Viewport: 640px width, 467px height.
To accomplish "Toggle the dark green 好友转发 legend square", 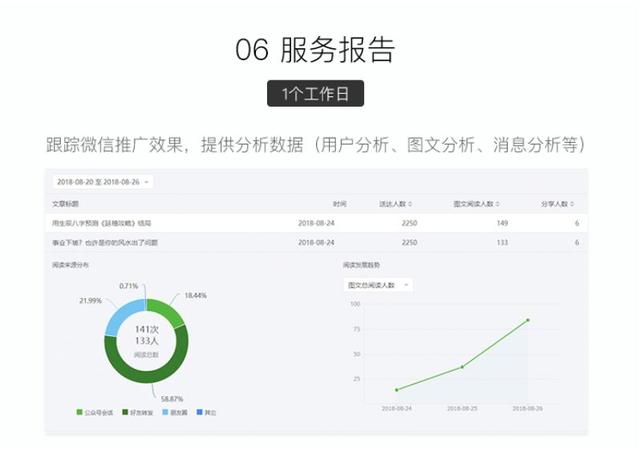I will coord(125,412).
